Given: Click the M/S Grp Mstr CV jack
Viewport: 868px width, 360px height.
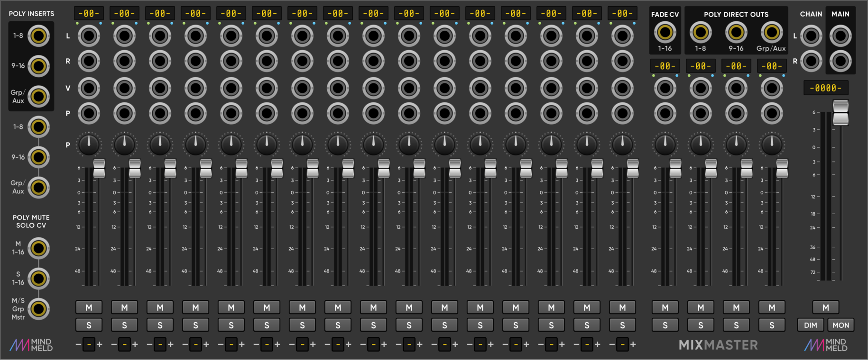Looking at the screenshot, I should (38, 309).
